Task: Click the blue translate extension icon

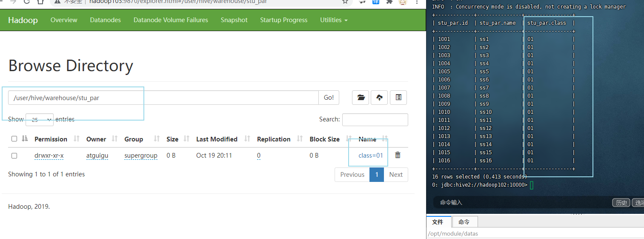Action: [x=376, y=1]
